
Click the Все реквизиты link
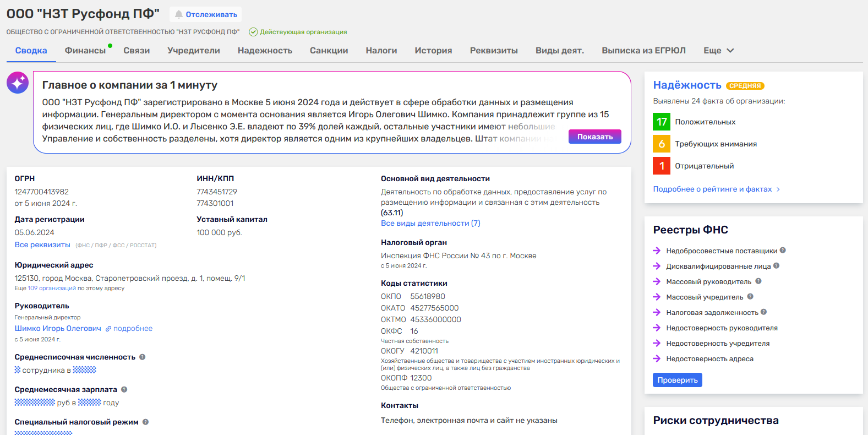42,244
